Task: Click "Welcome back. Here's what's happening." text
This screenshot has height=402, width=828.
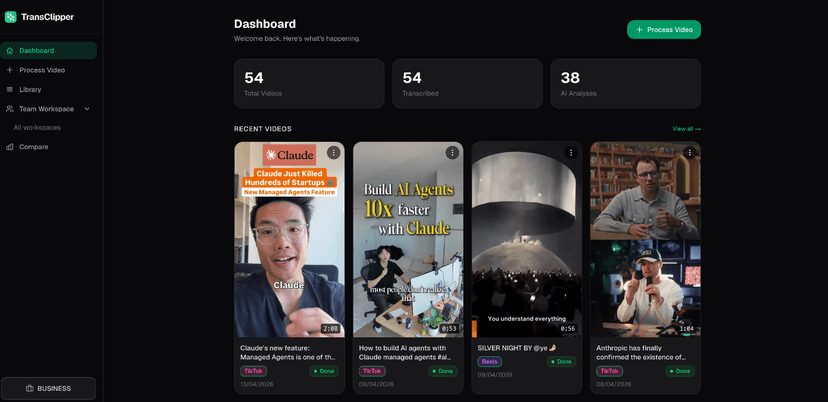Action: coord(297,39)
